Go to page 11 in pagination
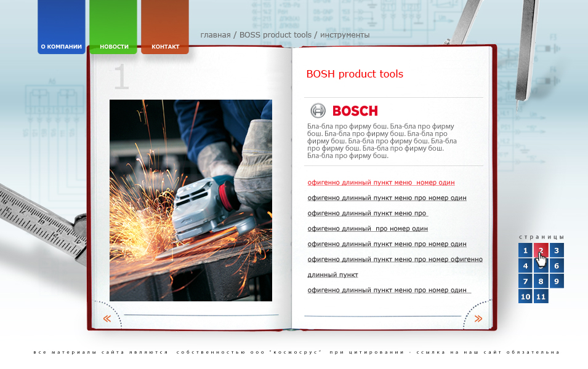This screenshot has height=369, width=588. [541, 296]
